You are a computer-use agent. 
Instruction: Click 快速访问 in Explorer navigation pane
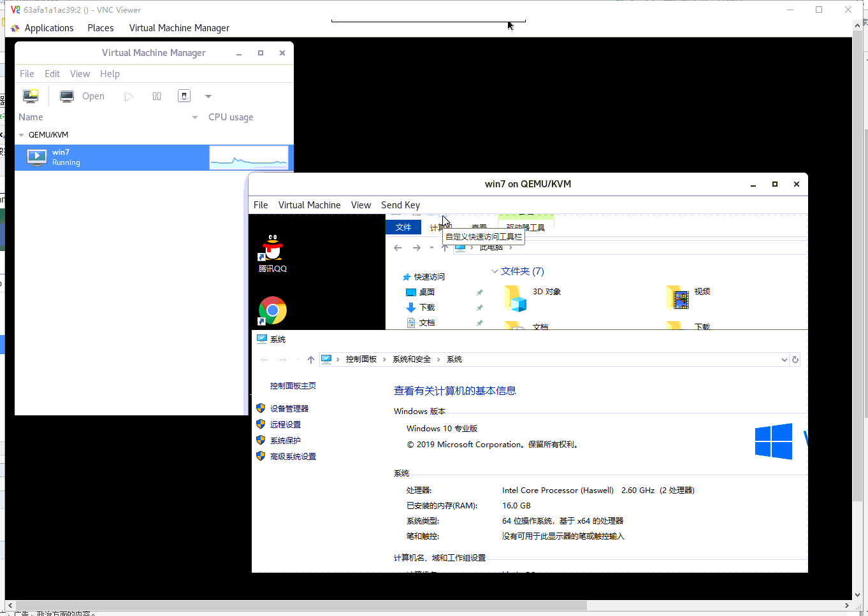429,277
